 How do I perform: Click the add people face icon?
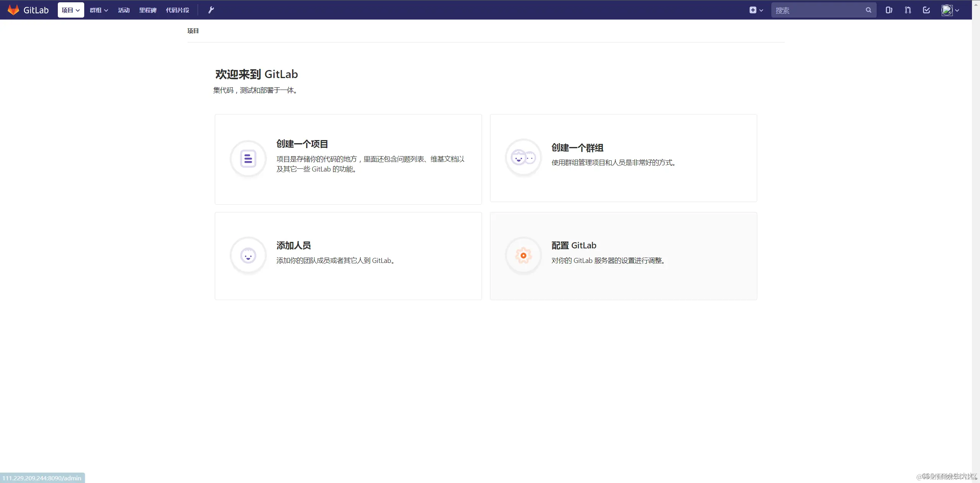pos(248,256)
